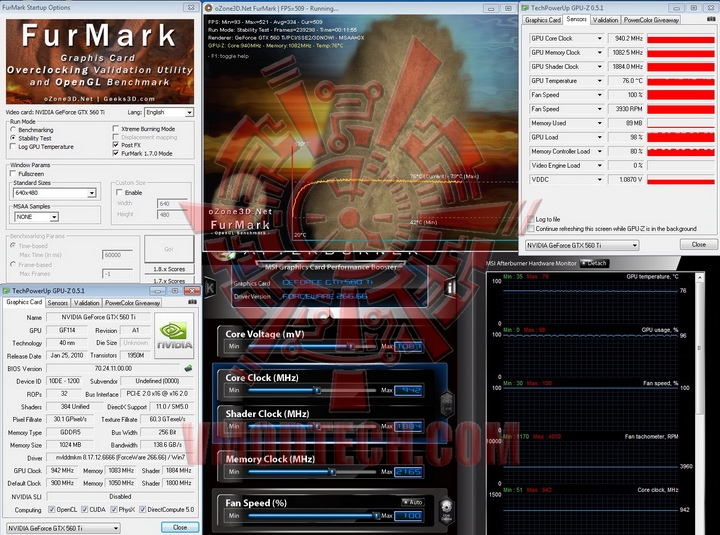Click the camera icon in GPU-Z Graphics Card window
Viewport: 720px width, 535px height.
coord(192,302)
